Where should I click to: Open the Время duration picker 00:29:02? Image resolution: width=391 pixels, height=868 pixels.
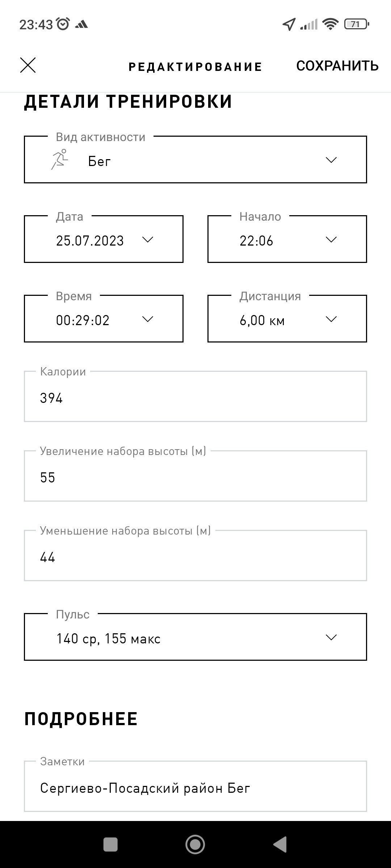click(104, 319)
